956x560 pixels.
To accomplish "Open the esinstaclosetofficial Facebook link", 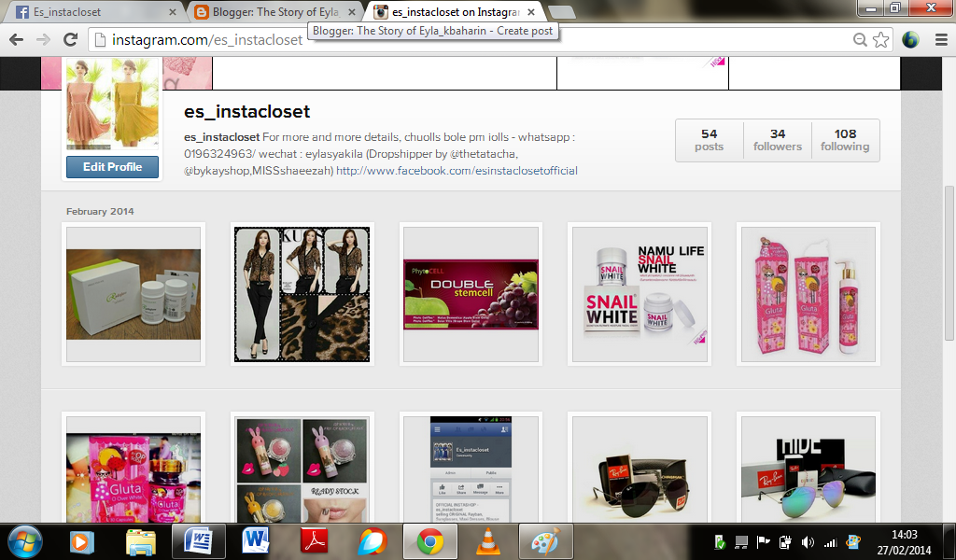I will tap(457, 171).
